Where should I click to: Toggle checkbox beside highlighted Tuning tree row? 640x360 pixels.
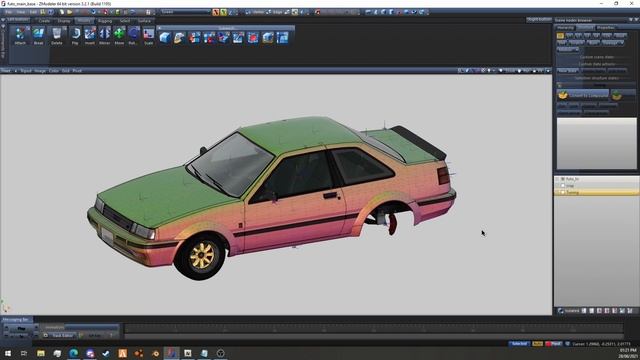pyautogui.click(x=562, y=192)
